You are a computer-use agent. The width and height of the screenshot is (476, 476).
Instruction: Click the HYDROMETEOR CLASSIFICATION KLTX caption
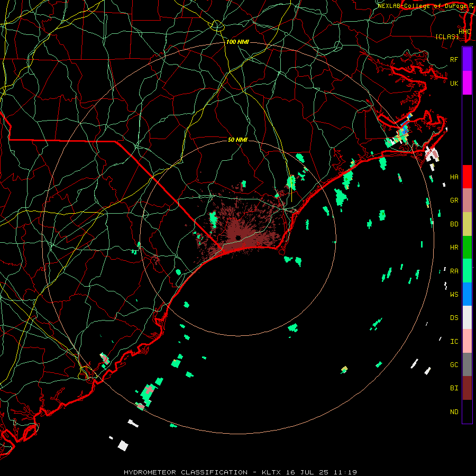(240, 472)
